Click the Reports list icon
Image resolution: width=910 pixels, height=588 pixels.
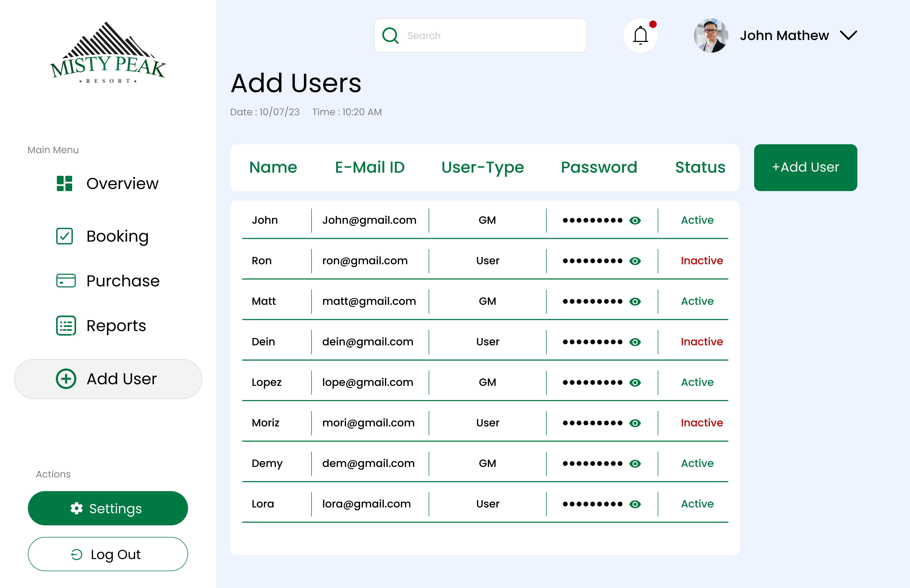pyautogui.click(x=66, y=326)
